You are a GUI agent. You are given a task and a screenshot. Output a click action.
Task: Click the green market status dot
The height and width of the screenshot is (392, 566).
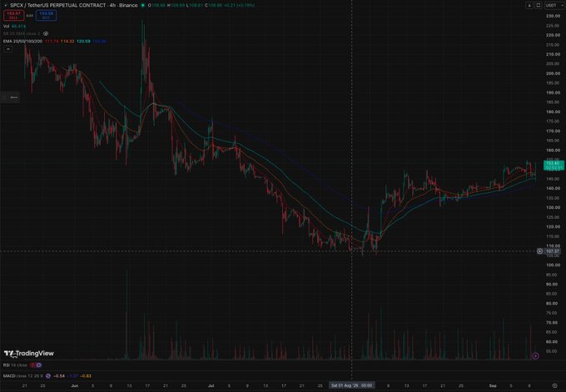143,6
